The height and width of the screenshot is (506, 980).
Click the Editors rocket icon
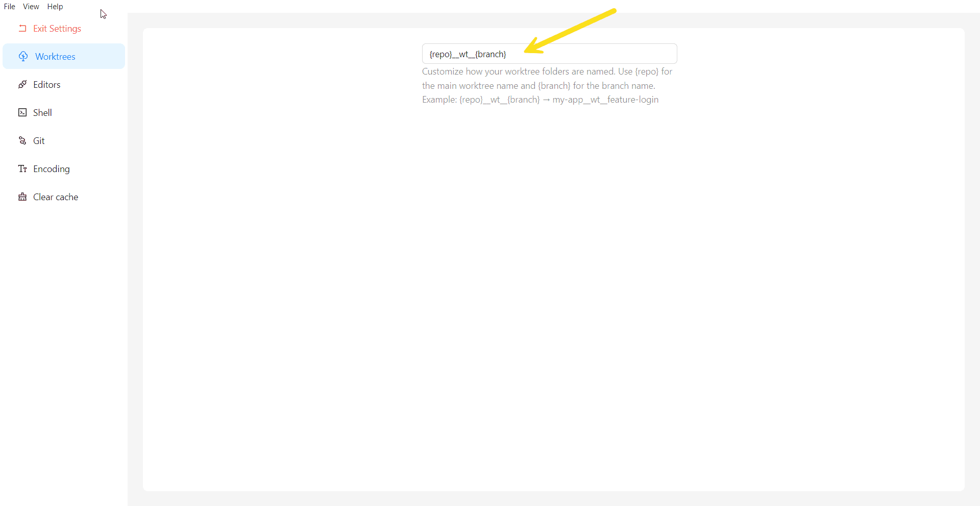22,85
